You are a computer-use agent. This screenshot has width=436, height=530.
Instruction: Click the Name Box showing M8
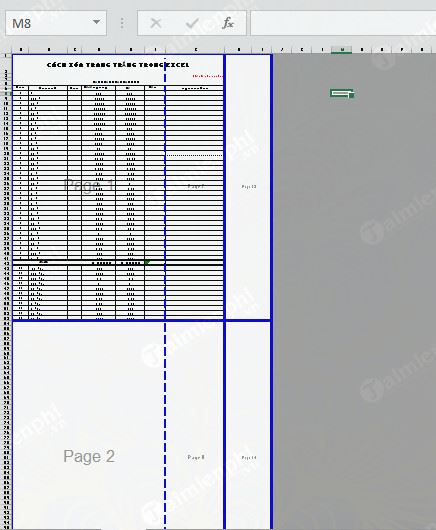tap(56, 23)
